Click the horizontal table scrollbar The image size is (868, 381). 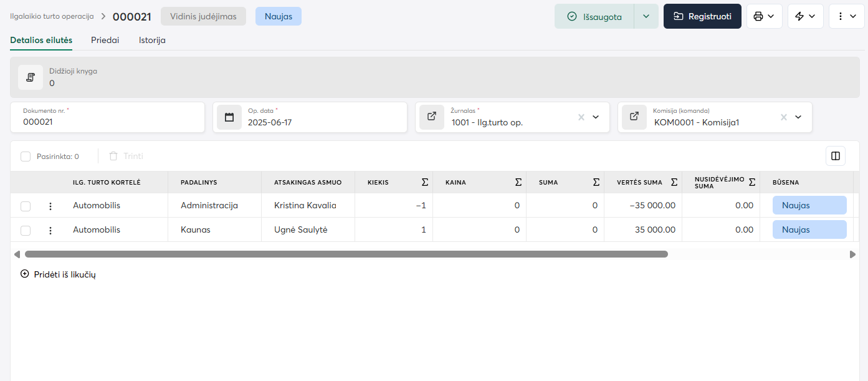point(346,254)
